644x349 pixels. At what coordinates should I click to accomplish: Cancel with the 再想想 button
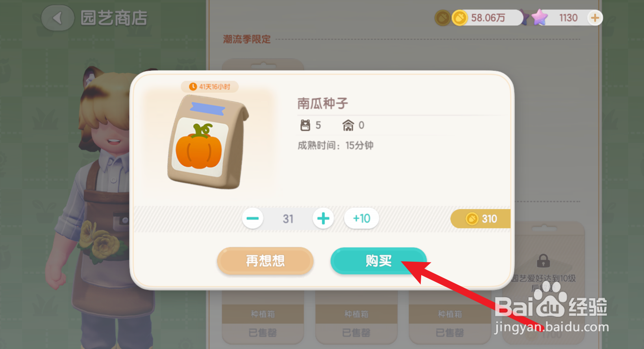(265, 260)
